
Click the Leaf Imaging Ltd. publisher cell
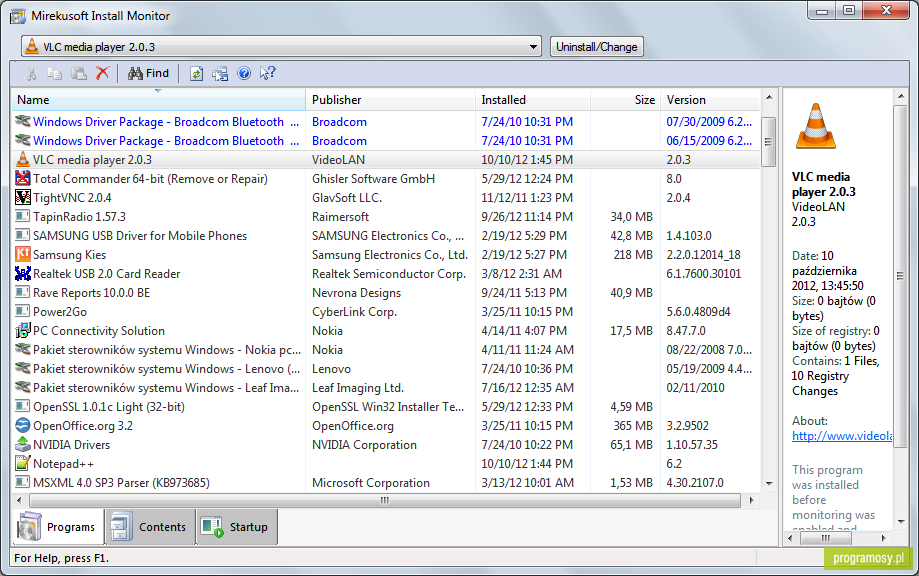[358, 388]
